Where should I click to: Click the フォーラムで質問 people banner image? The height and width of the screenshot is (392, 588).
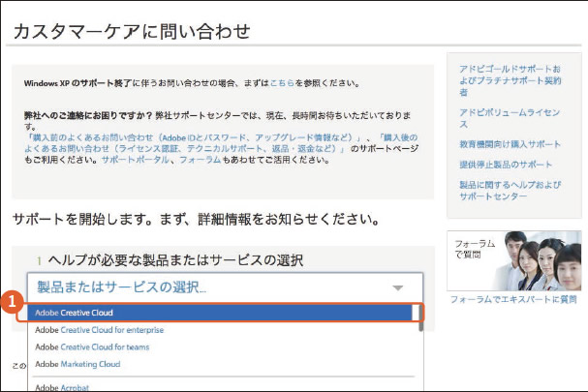point(514,260)
